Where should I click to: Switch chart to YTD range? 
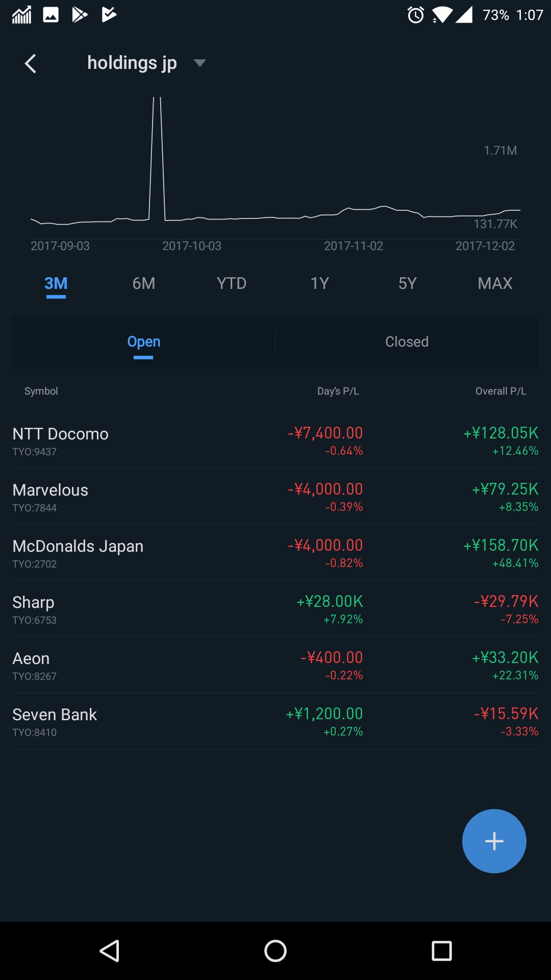coord(232,284)
